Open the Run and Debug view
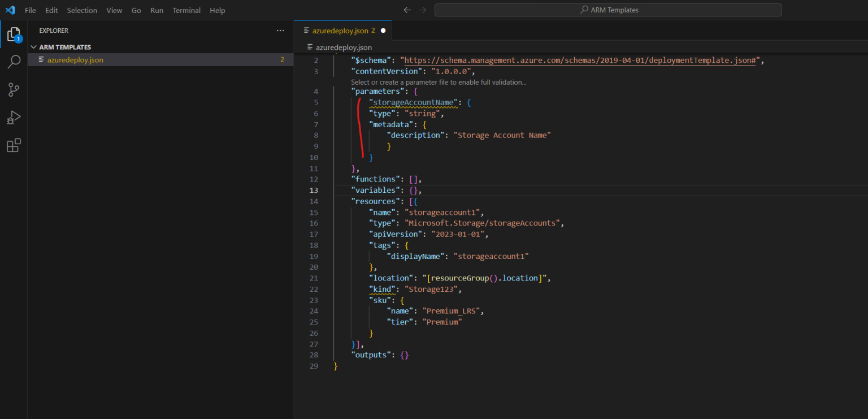This screenshot has width=868, height=419. tap(14, 117)
